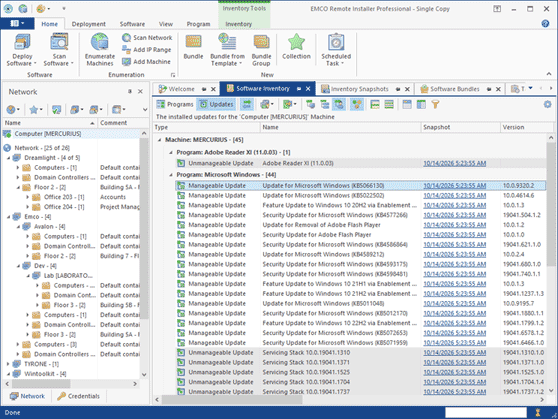The image size is (558, 419).
Task: Open the Deploy Software tool
Action: [22, 49]
